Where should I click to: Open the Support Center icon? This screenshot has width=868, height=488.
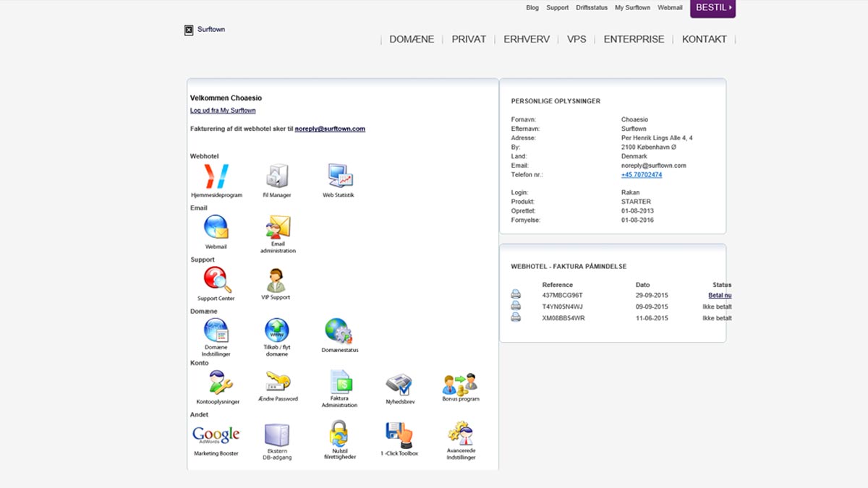[216, 280]
